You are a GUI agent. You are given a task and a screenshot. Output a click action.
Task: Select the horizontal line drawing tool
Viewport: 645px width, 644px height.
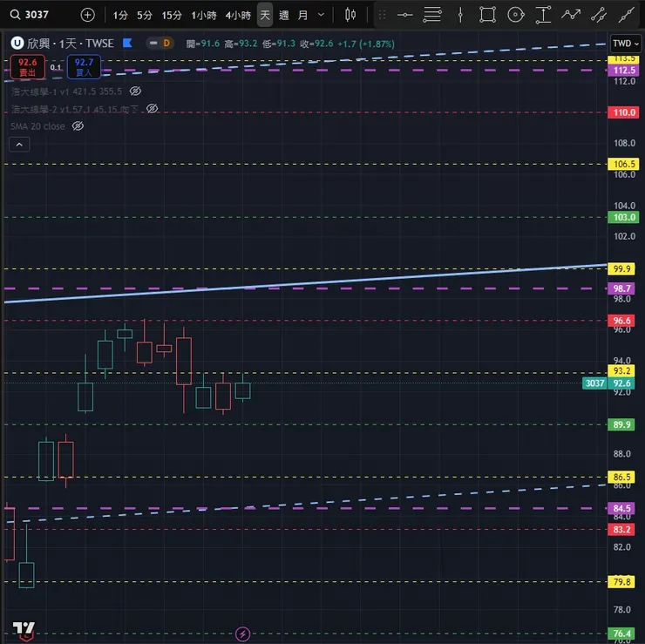click(x=404, y=15)
